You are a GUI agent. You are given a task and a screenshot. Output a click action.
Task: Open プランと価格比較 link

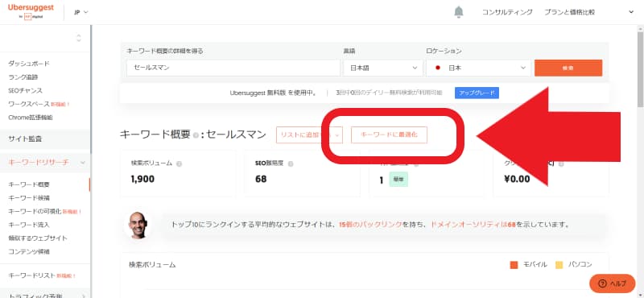(x=569, y=12)
